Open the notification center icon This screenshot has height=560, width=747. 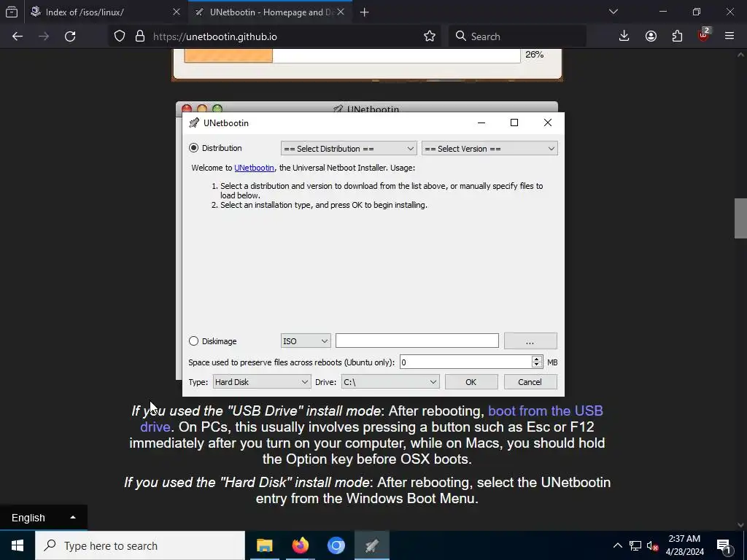724,545
